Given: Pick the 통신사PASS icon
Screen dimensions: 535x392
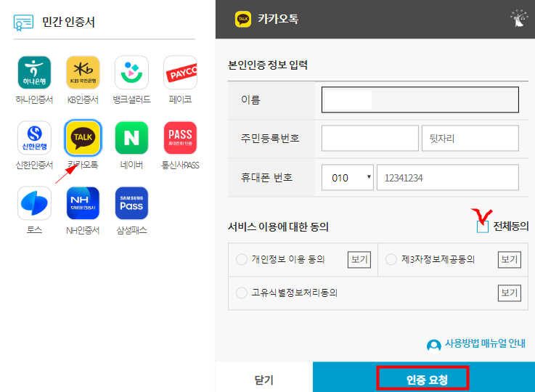Looking at the screenshot, I should click(x=181, y=138).
